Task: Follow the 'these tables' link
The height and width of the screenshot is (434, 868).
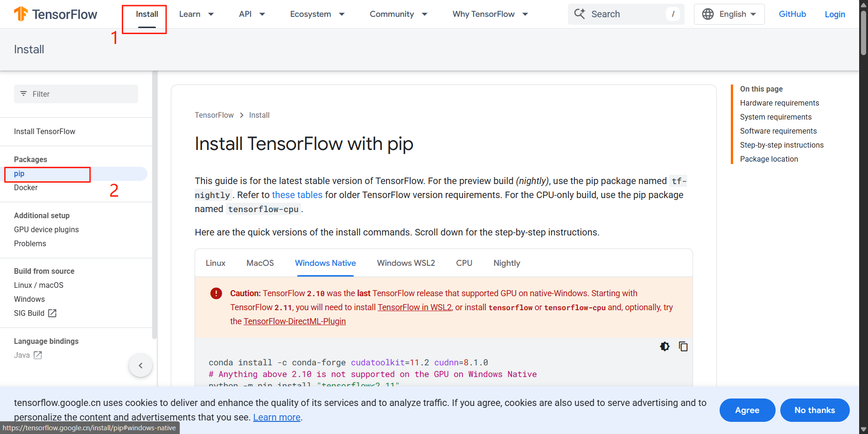Action: [297, 195]
